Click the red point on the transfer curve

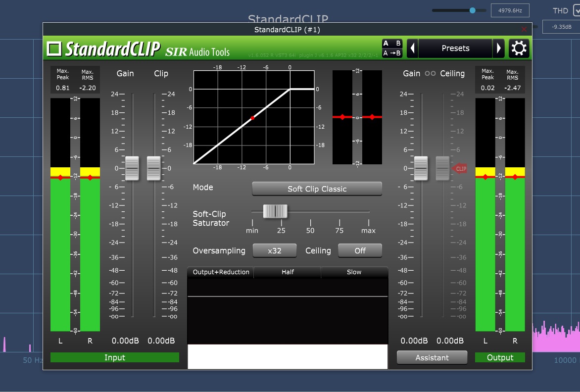coord(253,118)
